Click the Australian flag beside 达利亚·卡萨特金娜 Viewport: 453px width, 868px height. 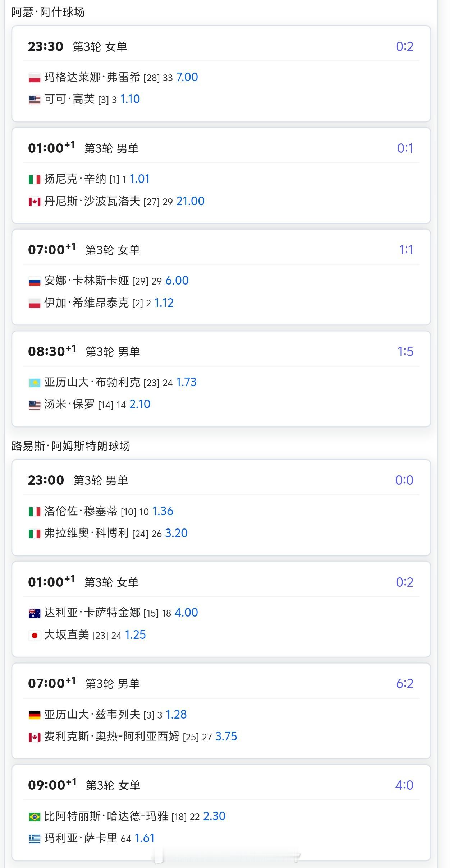35,613
